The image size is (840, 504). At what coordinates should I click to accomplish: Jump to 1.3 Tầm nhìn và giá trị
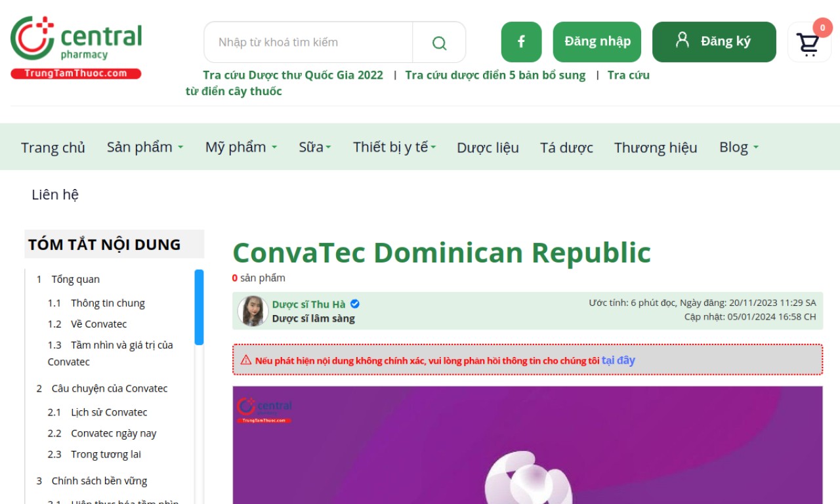tap(110, 353)
